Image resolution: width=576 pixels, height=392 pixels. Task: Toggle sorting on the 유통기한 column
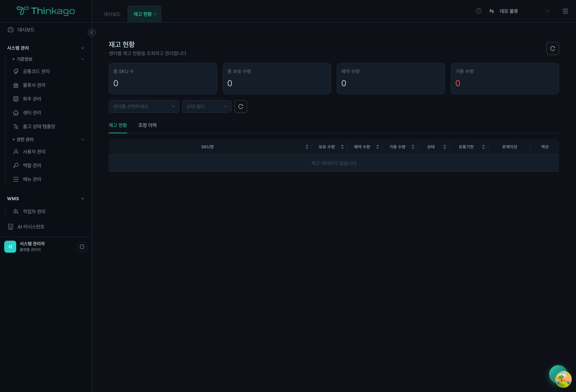[483, 147]
